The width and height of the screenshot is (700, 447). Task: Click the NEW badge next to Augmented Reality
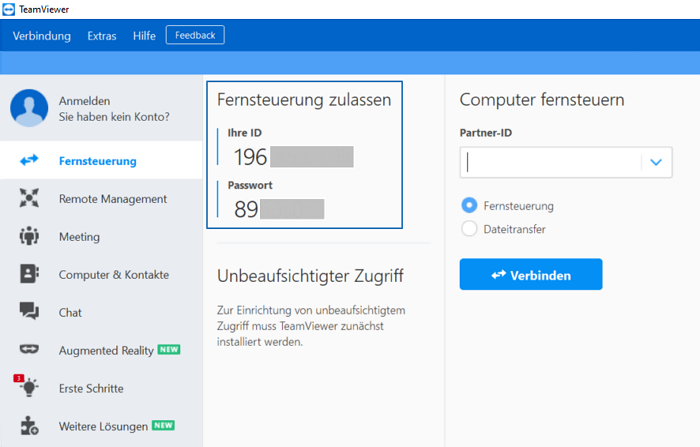[x=169, y=349]
